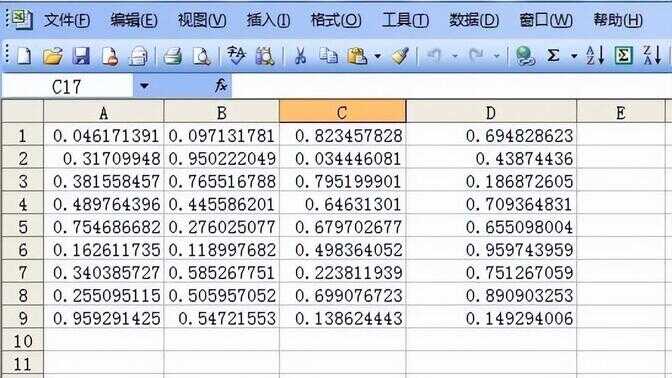672x378 pixels.
Task: Click the Name Box showing C17
Action: [67, 87]
